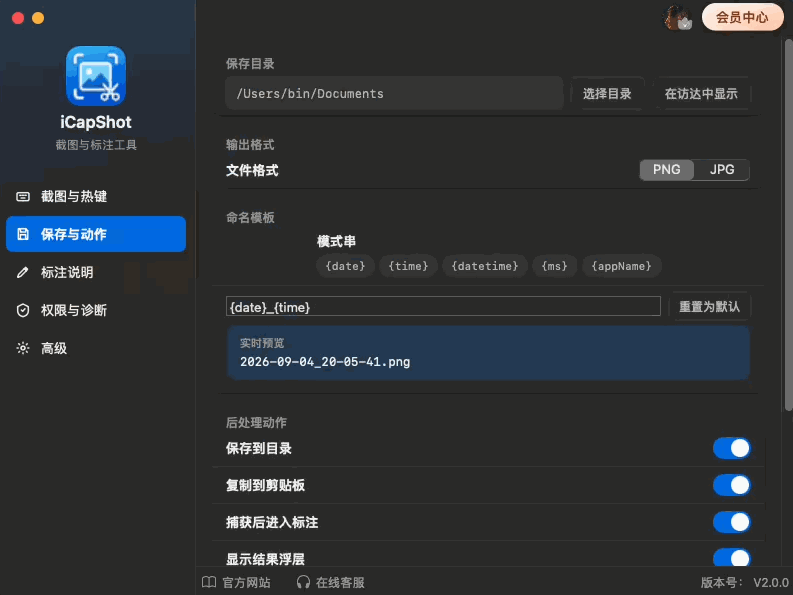793x595 pixels.
Task: Click the 模式串 label
Action: coord(336,241)
